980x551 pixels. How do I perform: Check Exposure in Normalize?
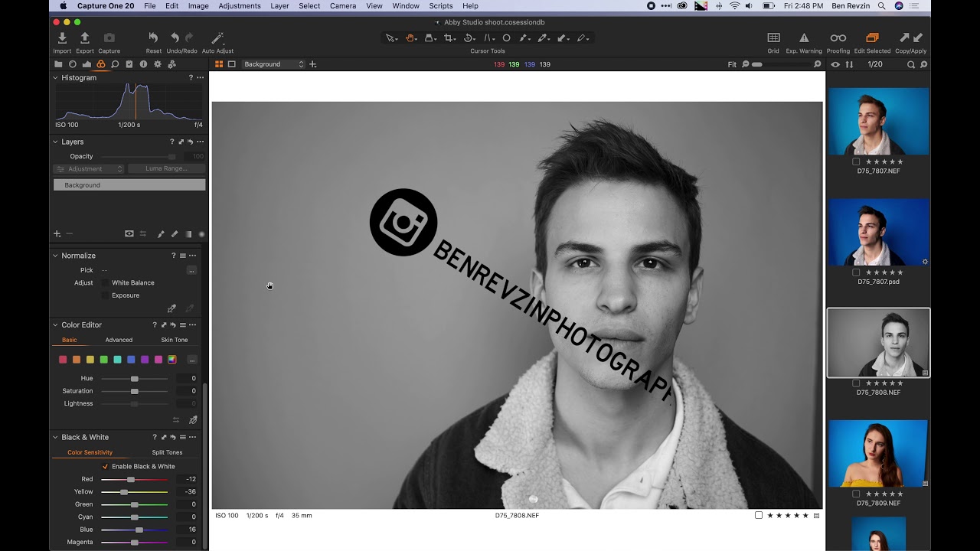[105, 295]
